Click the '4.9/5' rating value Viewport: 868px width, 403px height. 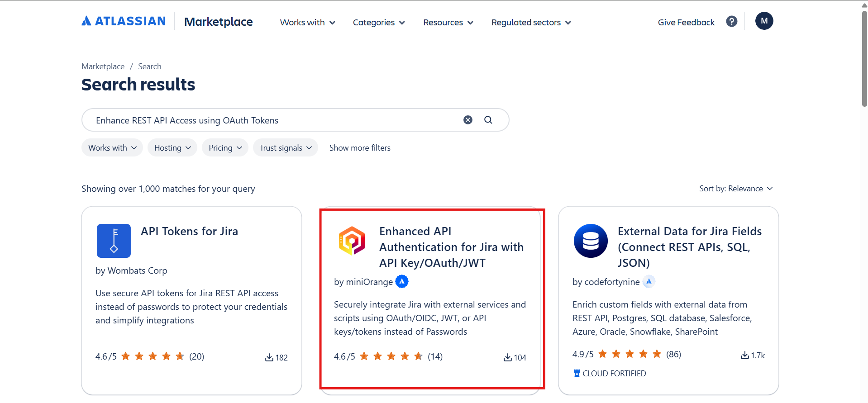(583, 354)
